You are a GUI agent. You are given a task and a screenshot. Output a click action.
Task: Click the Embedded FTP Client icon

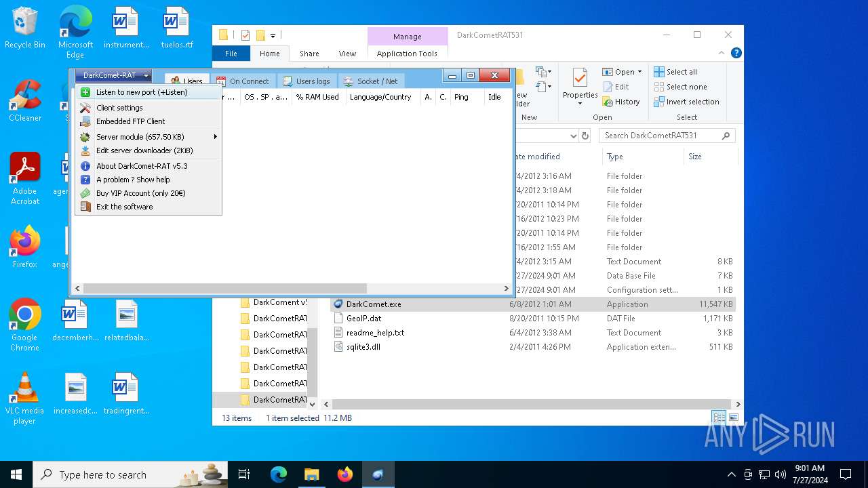click(85, 121)
